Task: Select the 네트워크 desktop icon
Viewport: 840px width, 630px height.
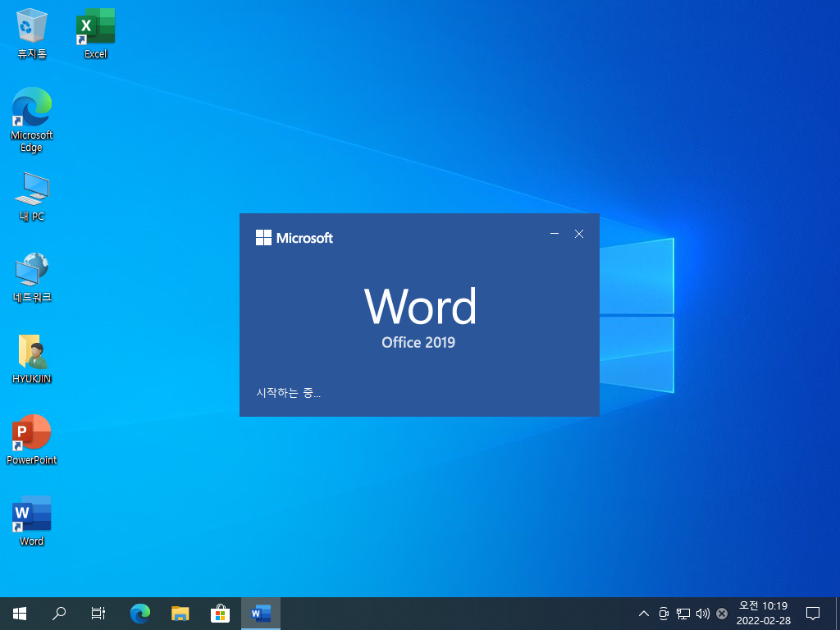Action: pyautogui.click(x=32, y=277)
